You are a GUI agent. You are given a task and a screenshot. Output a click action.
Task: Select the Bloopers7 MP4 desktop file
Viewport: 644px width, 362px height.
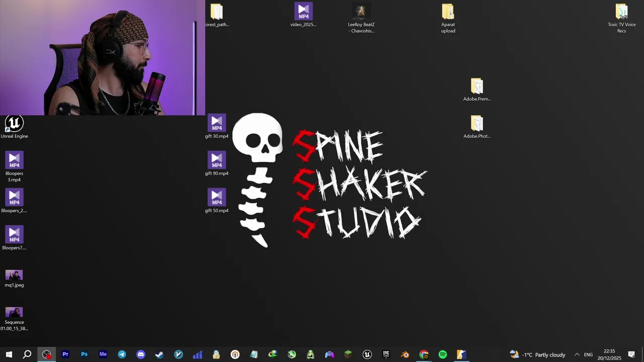coord(14,239)
